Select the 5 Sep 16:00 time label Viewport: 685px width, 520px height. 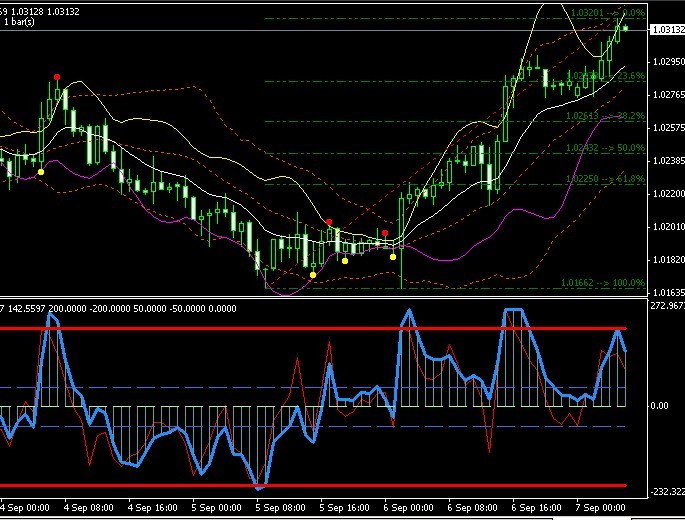(344, 508)
